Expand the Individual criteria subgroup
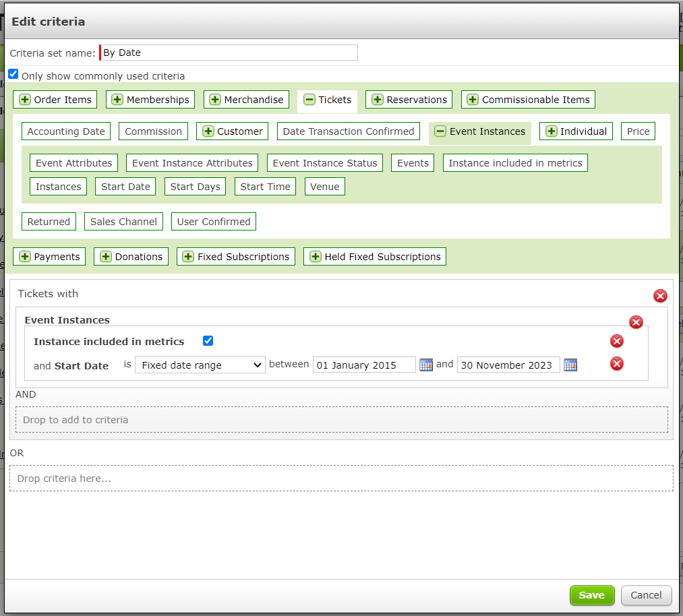 (576, 131)
